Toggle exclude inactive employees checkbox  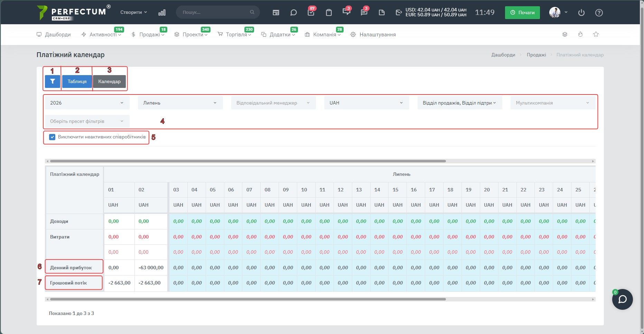coord(52,137)
